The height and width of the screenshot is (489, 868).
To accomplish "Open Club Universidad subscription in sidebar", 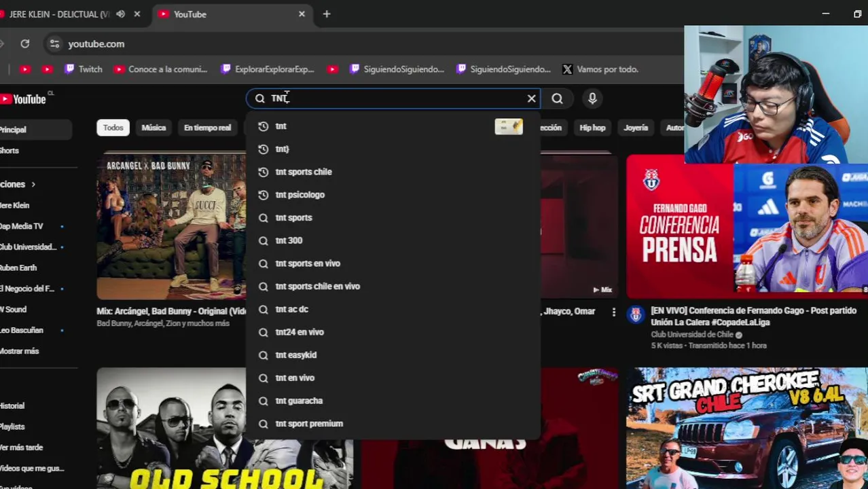I will [x=28, y=247].
